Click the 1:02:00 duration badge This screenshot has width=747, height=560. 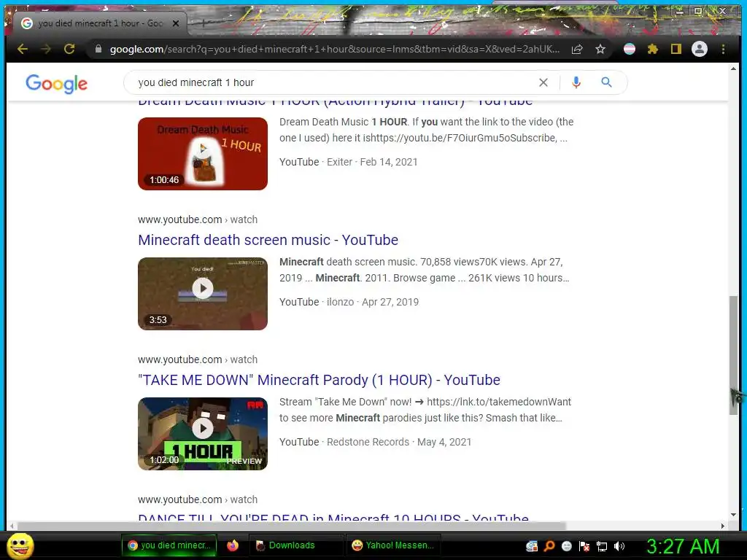click(x=164, y=459)
